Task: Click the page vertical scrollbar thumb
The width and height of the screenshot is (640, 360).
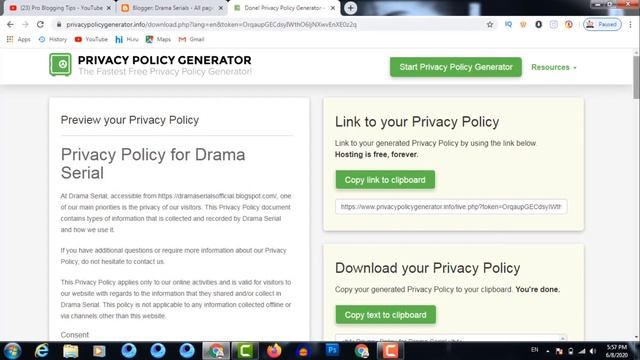Action: (636, 77)
